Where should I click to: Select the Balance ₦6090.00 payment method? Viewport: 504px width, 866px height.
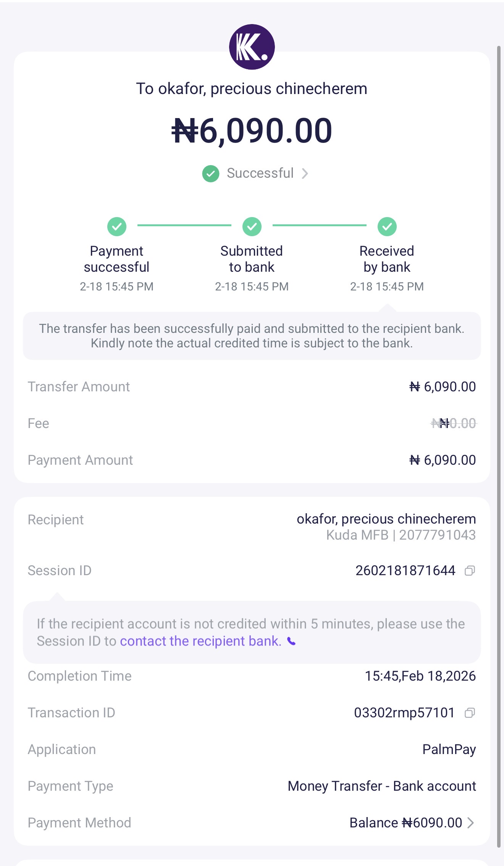point(405,823)
